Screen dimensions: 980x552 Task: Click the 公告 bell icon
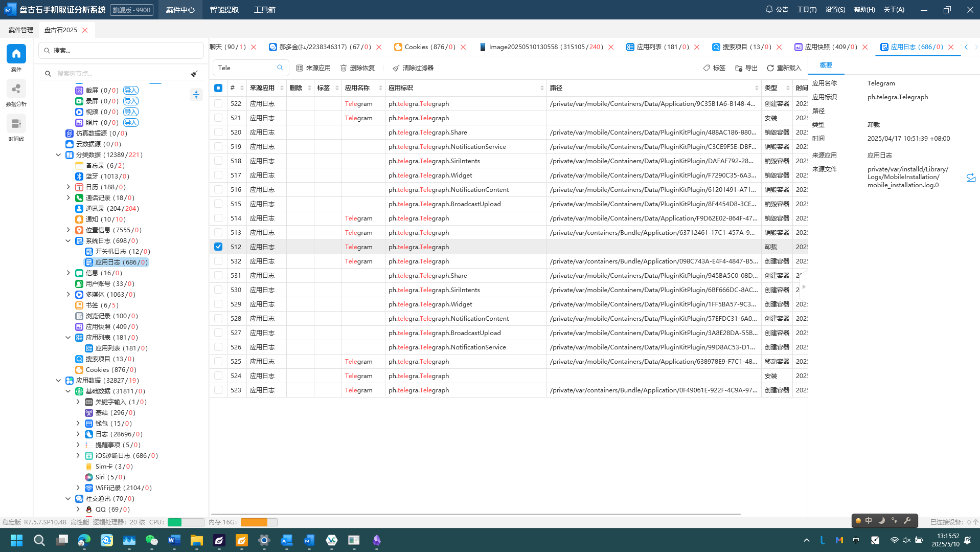[x=769, y=9]
